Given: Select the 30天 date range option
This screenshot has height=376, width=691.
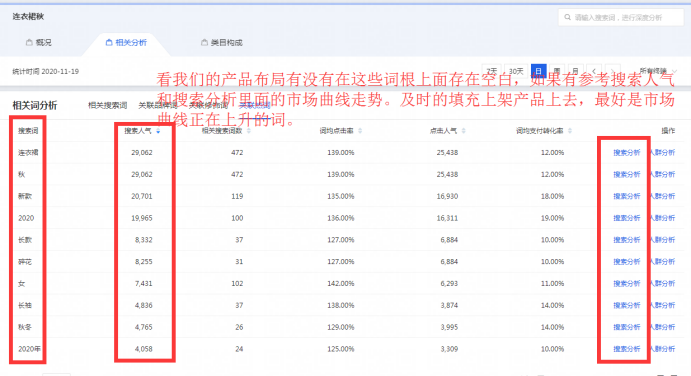Looking at the screenshot, I should coord(516,71).
